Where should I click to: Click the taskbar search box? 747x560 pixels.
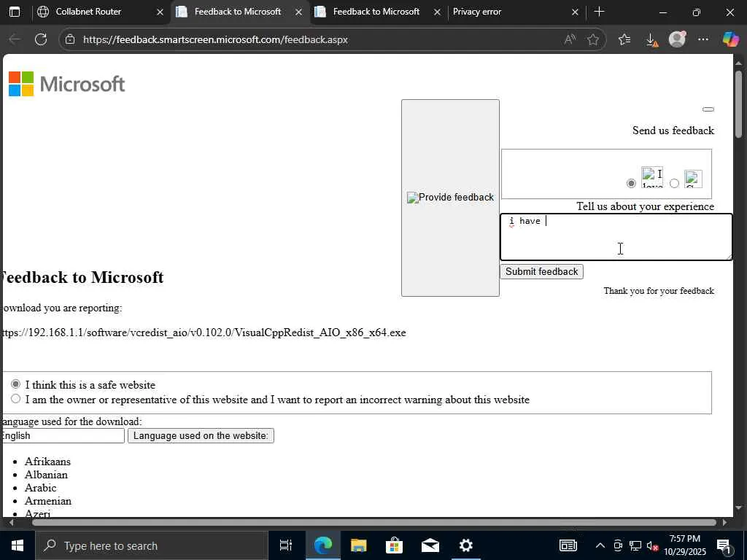(x=152, y=545)
